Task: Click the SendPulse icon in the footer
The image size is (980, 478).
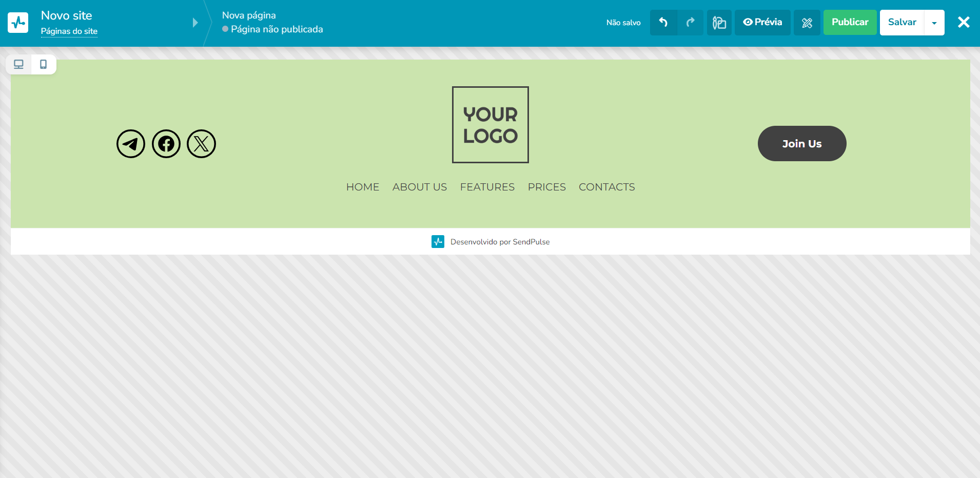Action: click(x=438, y=241)
